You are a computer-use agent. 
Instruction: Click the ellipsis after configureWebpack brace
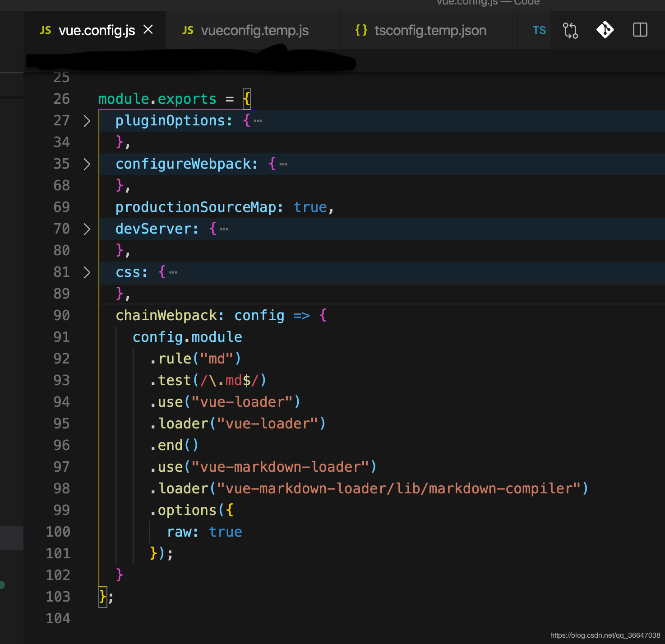283,164
